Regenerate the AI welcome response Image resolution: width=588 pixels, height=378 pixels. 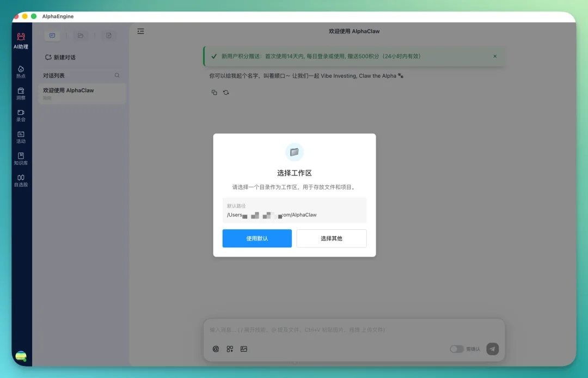[225, 92]
